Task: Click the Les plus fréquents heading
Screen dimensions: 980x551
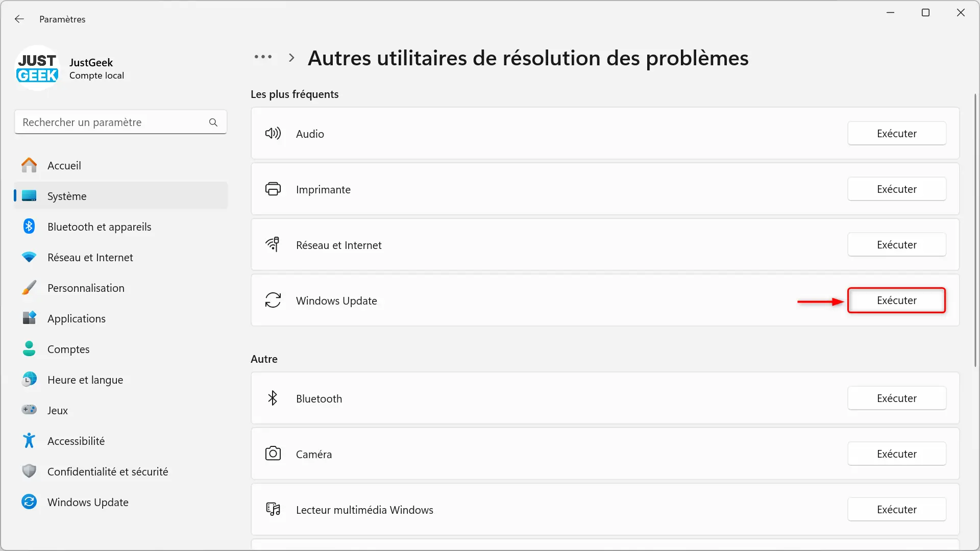Action: (295, 94)
